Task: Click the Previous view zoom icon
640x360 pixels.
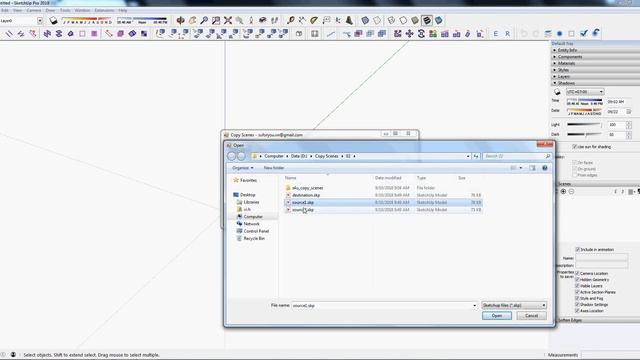Action: coord(240,20)
